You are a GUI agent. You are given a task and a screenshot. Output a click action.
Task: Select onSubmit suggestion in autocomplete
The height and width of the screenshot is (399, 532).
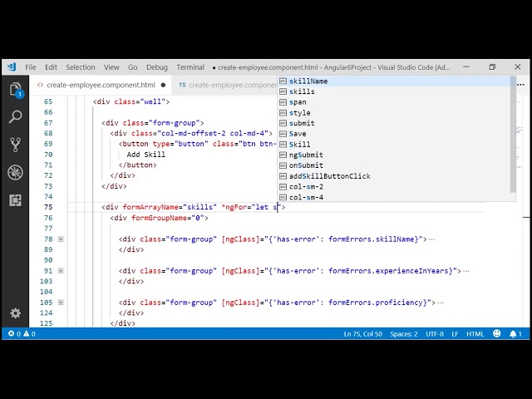(x=394, y=165)
